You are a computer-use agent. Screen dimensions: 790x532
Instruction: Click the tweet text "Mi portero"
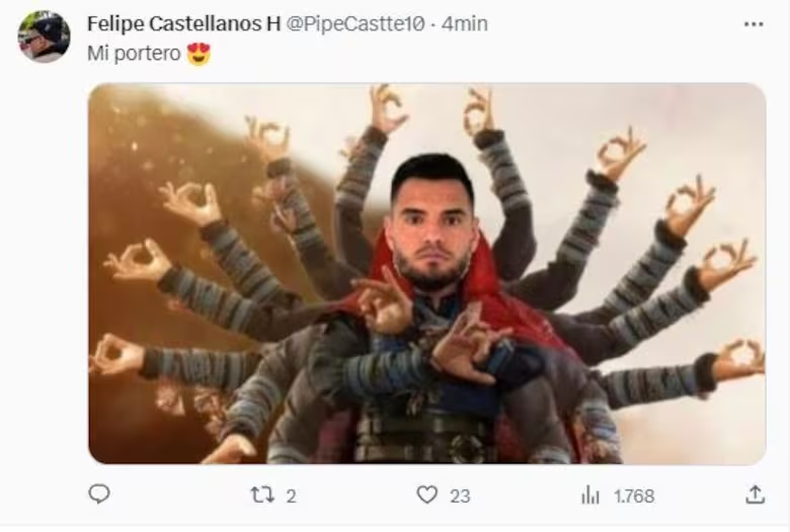pyautogui.click(x=134, y=53)
